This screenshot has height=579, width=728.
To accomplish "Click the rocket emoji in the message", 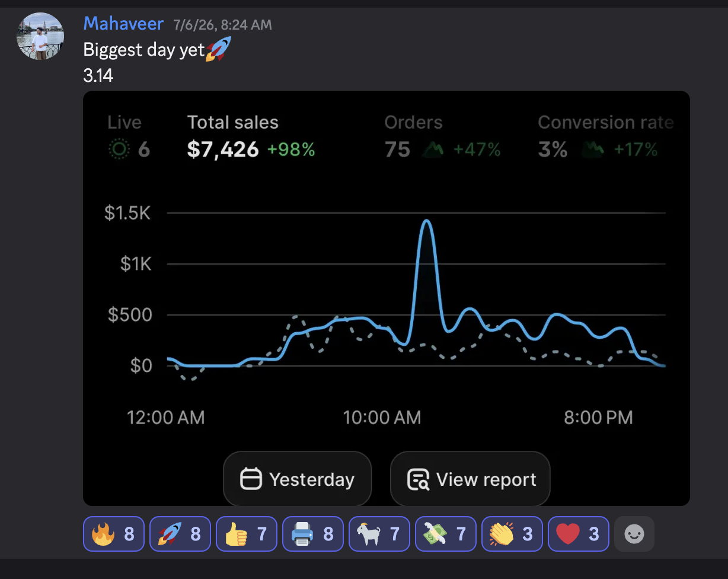I will [x=218, y=49].
